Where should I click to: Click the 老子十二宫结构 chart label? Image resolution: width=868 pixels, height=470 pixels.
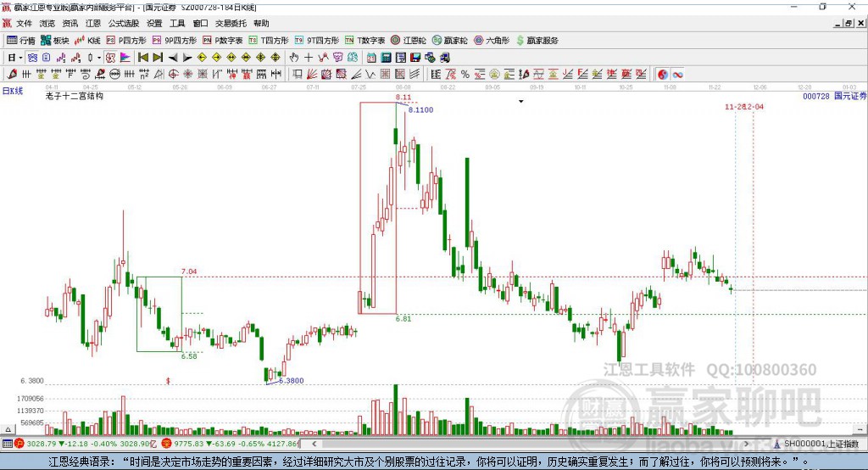tap(75, 96)
